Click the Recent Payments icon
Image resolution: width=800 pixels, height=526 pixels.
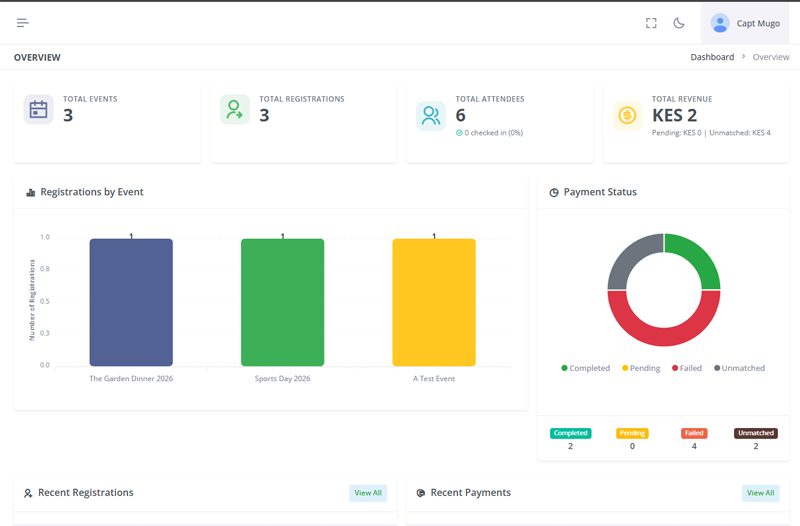pos(420,493)
